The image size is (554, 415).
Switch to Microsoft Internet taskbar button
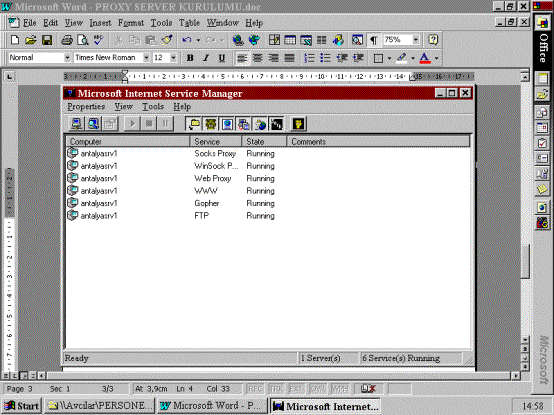325,406
